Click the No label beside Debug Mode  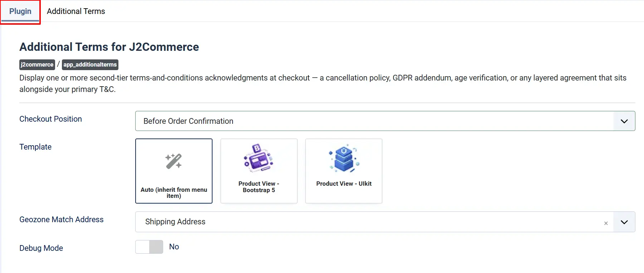[174, 247]
